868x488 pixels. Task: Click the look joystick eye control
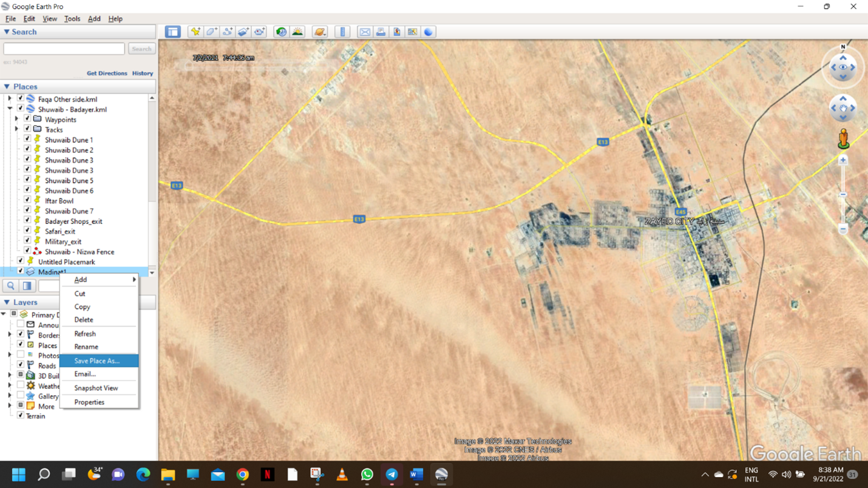pyautogui.click(x=843, y=67)
